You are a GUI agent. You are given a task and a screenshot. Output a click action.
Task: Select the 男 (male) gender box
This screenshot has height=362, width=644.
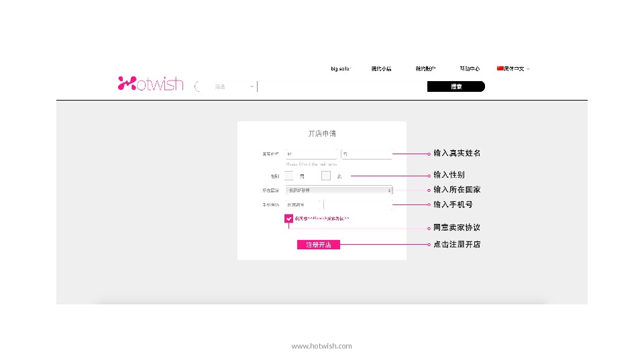pyautogui.click(x=289, y=176)
